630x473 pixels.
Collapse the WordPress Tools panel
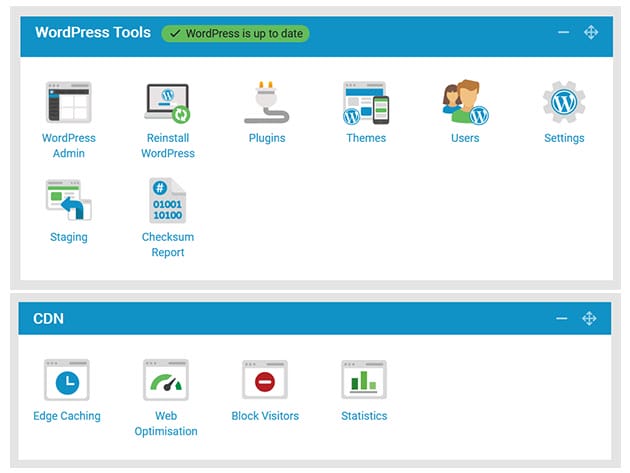coord(563,33)
